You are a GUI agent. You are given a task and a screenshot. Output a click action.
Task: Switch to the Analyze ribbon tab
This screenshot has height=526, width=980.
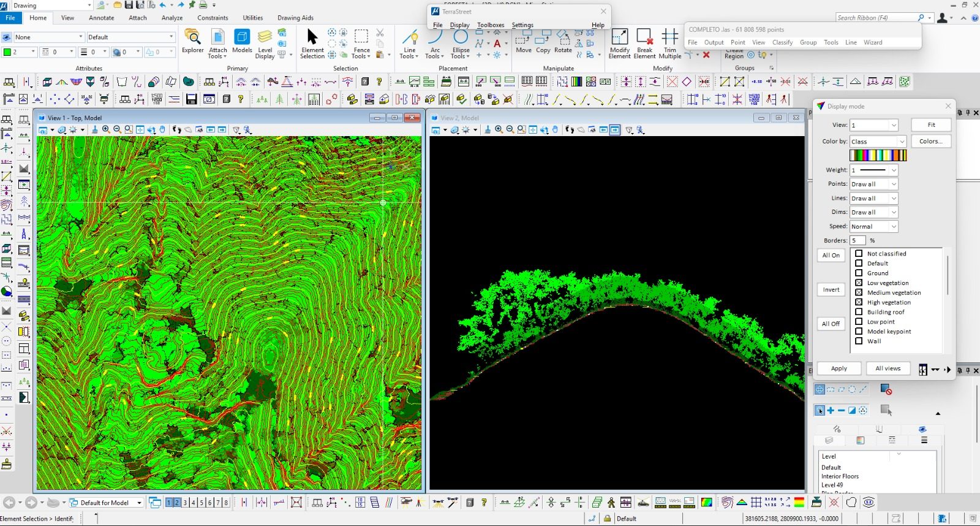[x=172, y=18]
